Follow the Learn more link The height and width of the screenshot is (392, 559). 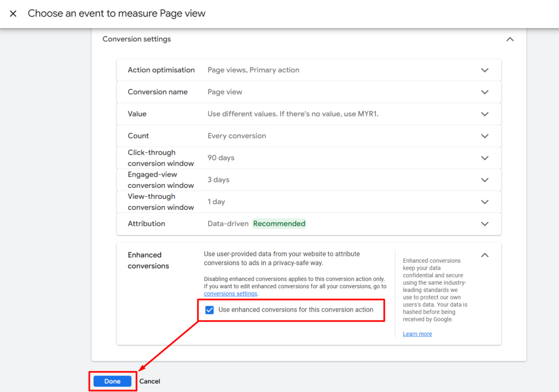click(417, 334)
